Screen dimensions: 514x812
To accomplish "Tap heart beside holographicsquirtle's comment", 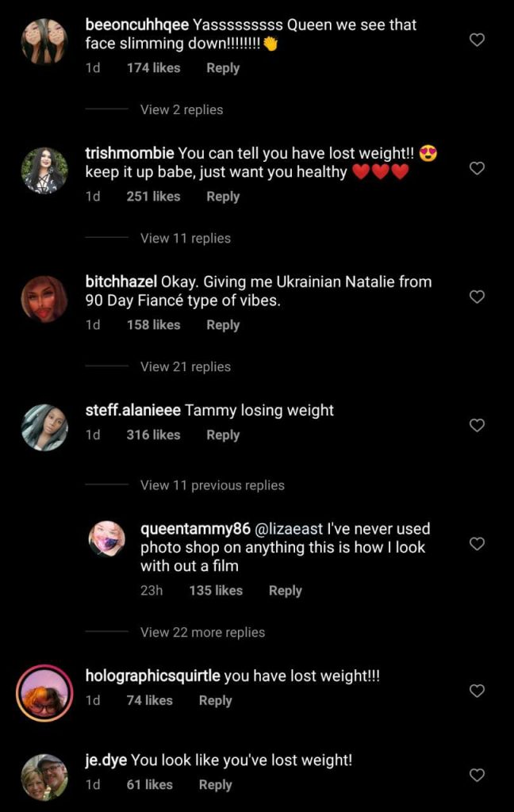I will [477, 691].
